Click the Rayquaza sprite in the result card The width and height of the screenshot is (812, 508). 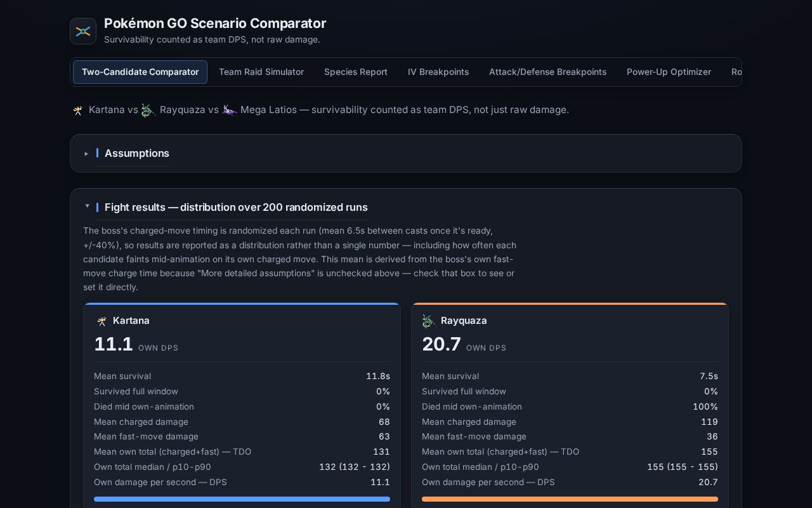point(429,321)
